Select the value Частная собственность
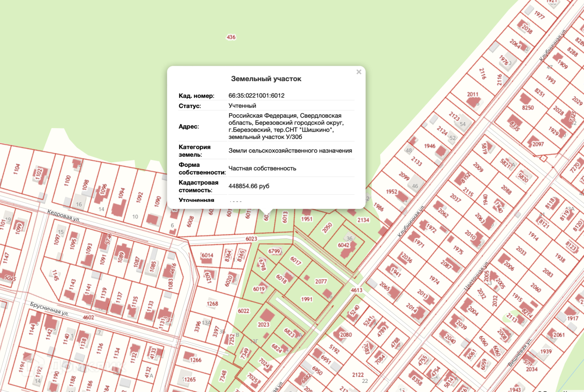This screenshot has height=392, width=584. [262, 168]
